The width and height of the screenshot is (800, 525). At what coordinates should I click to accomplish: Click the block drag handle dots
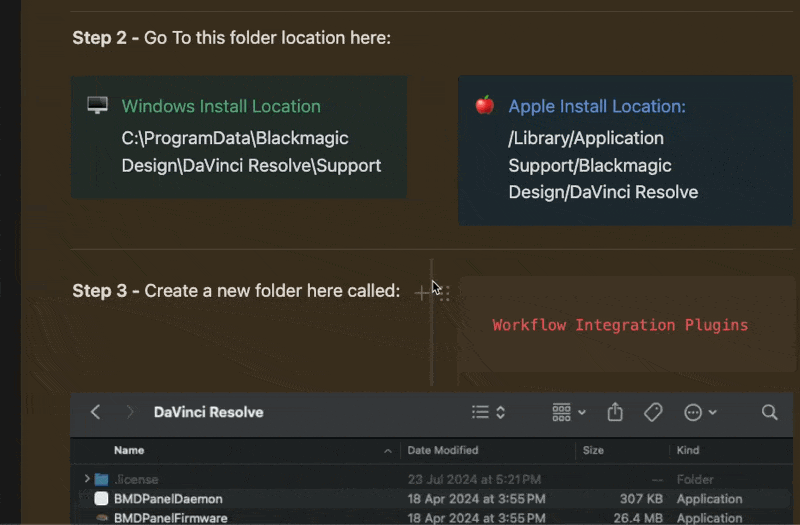click(x=444, y=293)
